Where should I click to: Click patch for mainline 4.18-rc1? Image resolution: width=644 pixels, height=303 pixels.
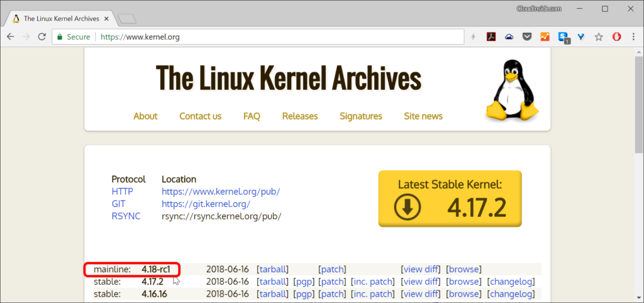tap(332, 269)
